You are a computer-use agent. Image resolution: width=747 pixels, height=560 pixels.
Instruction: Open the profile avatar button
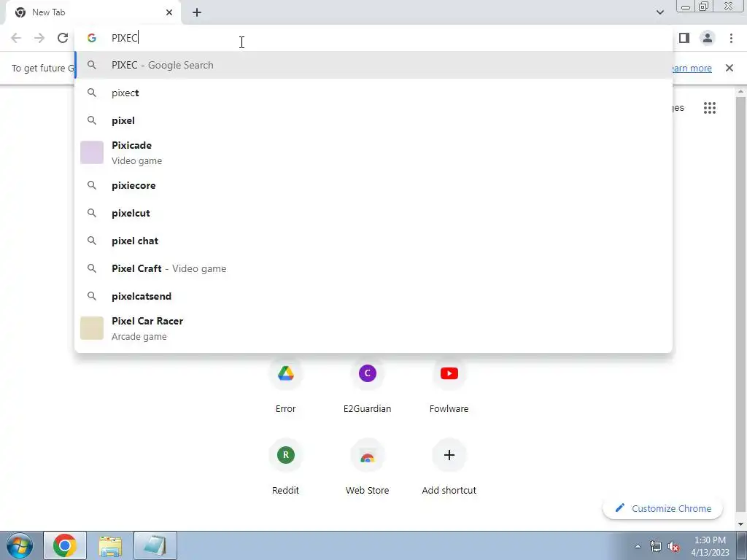click(x=708, y=38)
